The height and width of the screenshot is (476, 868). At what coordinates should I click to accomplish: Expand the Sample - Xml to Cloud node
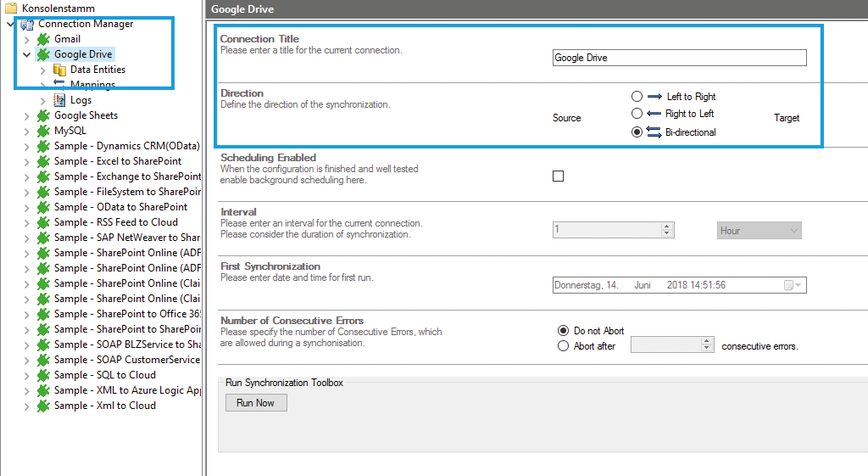pos(26,406)
